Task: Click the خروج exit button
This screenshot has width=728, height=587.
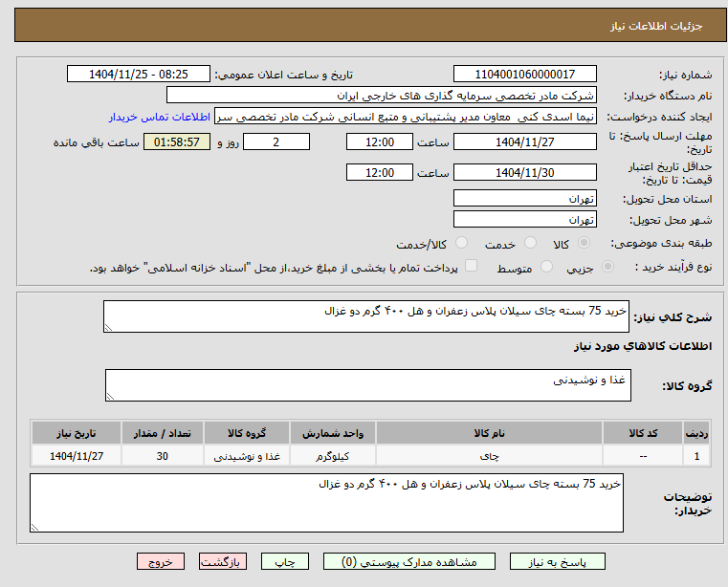Action: 160,561
